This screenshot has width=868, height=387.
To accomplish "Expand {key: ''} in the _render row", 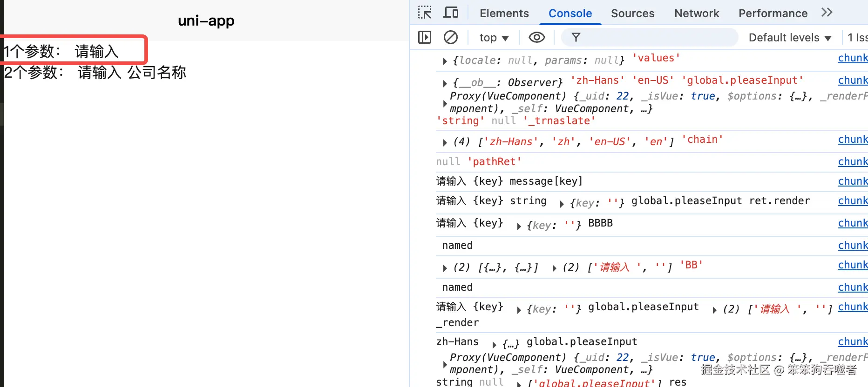I will pos(519,310).
